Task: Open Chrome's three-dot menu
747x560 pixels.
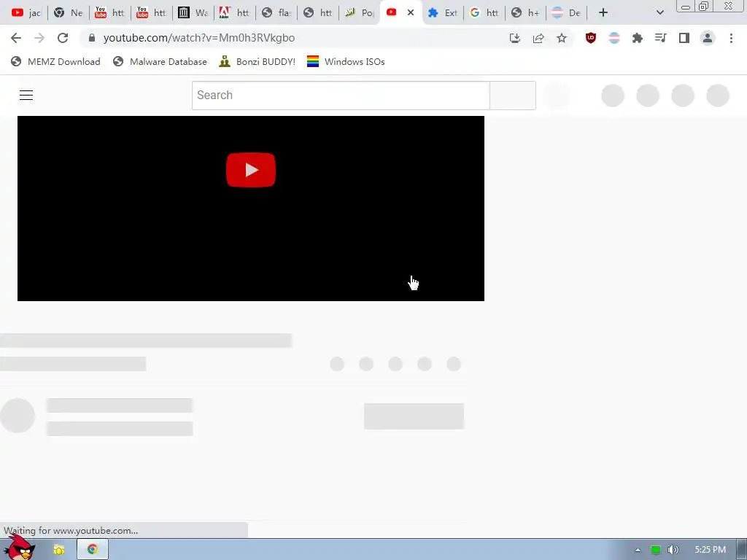Action: pyautogui.click(x=731, y=38)
